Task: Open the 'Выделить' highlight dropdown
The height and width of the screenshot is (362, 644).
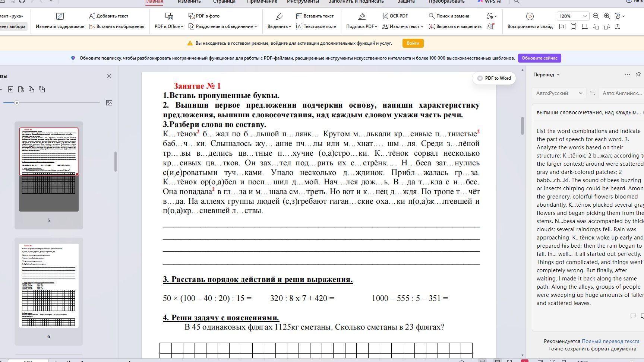Action: (x=279, y=21)
